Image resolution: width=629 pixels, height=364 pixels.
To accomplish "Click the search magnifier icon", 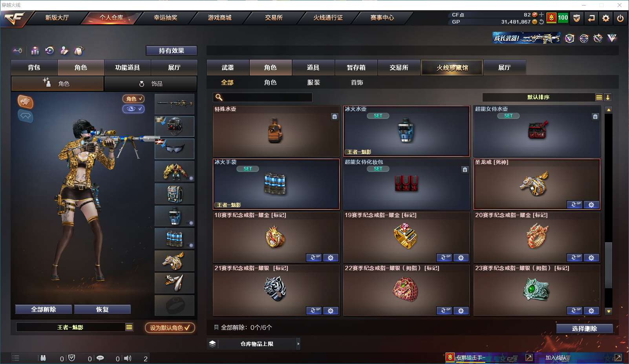I will tap(219, 97).
